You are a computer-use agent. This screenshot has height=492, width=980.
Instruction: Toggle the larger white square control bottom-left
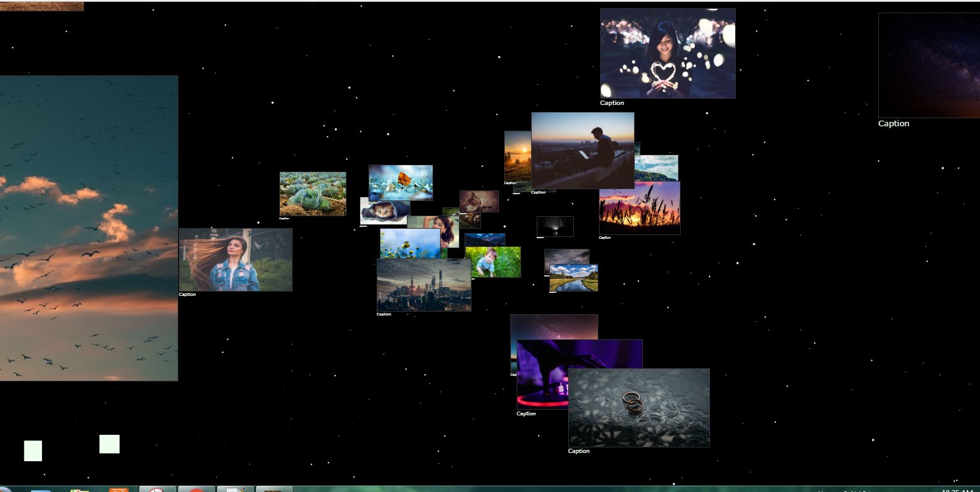click(109, 444)
